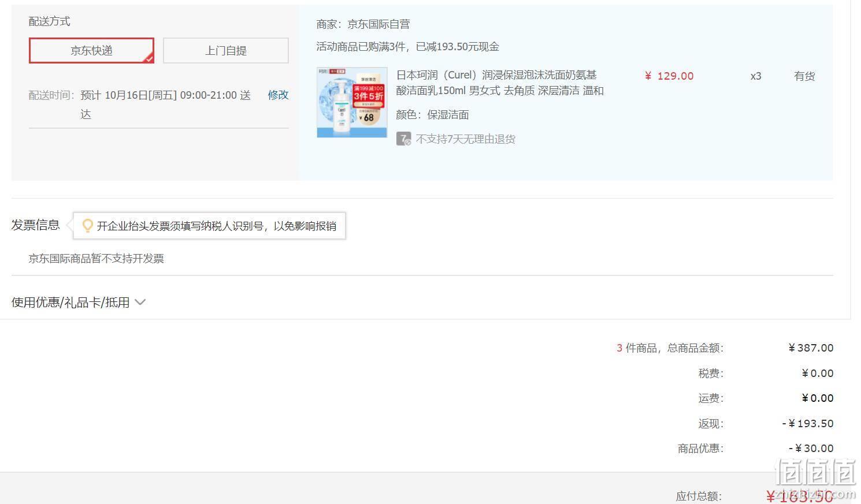Viewport: 861px width, 504px height.
Task: Select 京东快递 delivery method
Action: (91, 51)
